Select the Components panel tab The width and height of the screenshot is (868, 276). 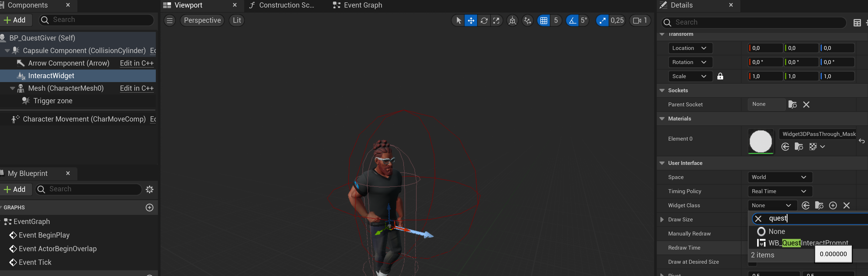point(28,5)
